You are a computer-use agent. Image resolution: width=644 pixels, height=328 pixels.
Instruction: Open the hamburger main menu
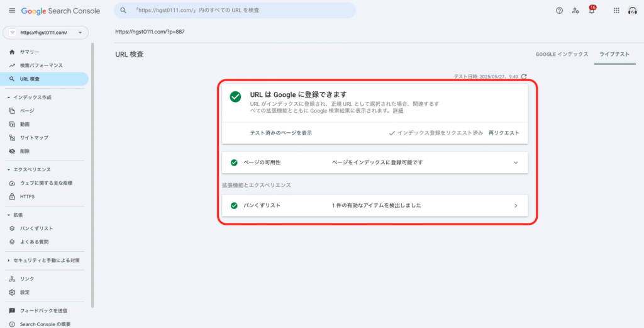pos(12,11)
